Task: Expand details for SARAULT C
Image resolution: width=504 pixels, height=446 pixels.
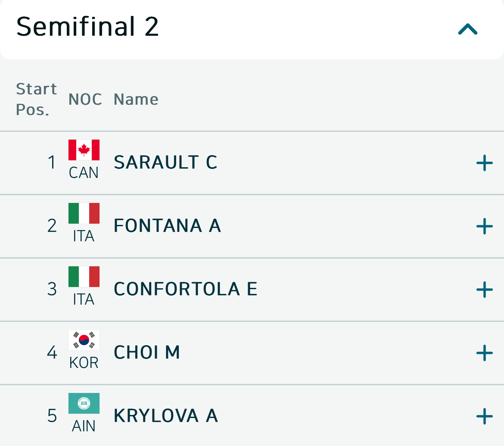Action: coord(484,163)
